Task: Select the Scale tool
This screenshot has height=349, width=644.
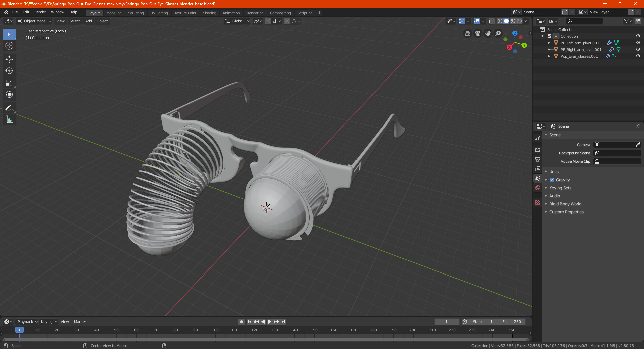Action: click(9, 83)
